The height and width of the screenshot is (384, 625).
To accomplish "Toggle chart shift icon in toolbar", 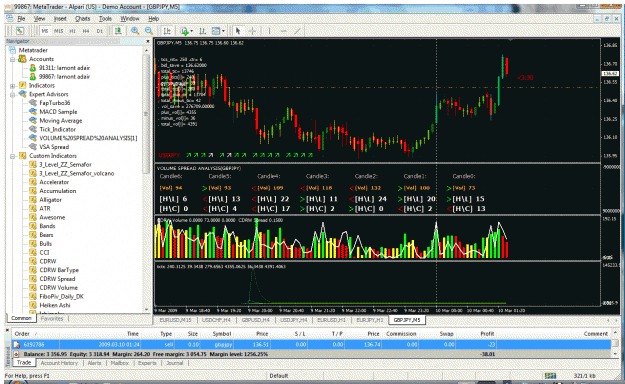I will click(167, 31).
